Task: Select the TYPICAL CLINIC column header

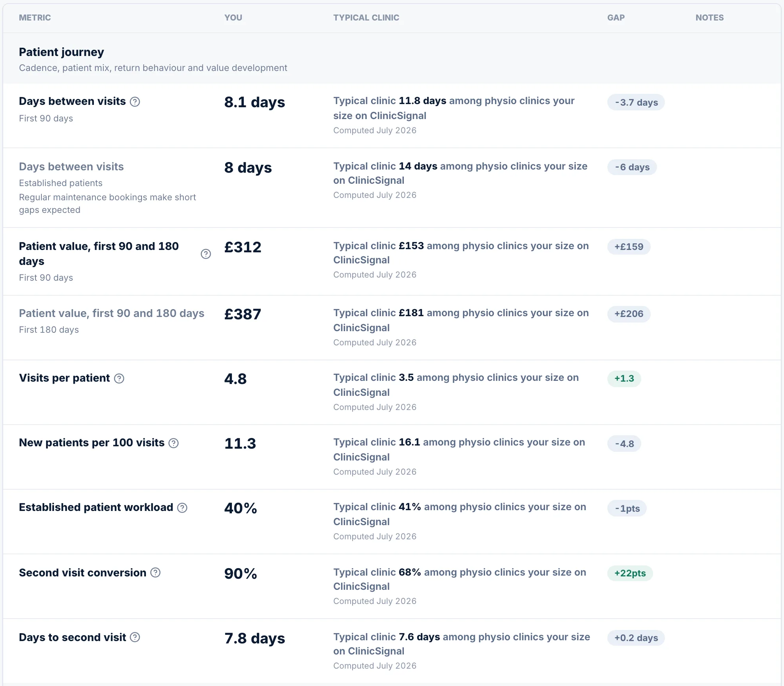Action: tap(366, 18)
